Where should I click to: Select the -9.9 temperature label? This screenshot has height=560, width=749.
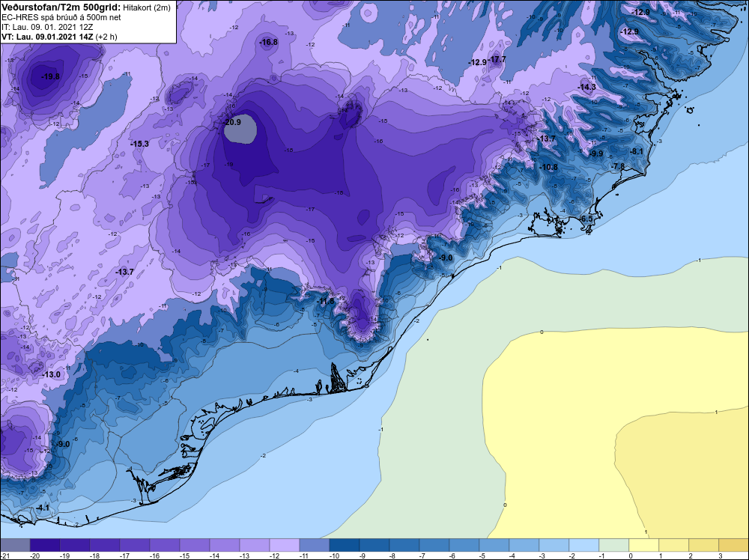pos(596,153)
